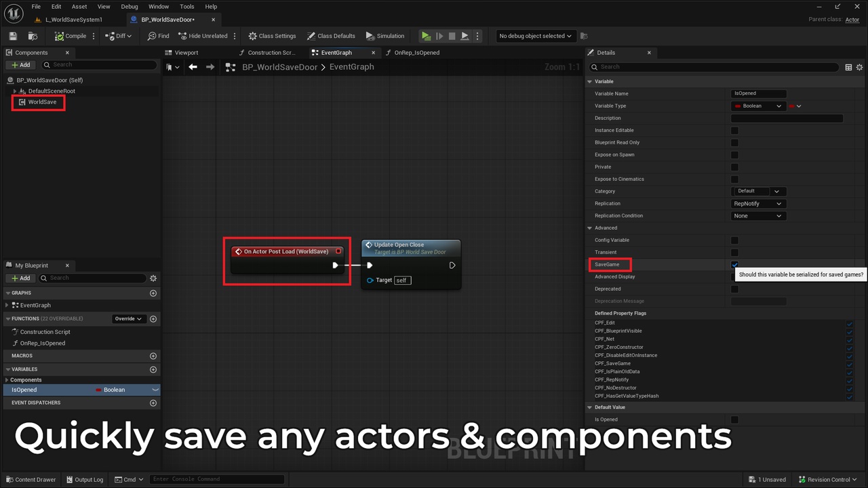The image size is (868, 488).
Task: Click the Eject play control icon
Action: pos(465,36)
